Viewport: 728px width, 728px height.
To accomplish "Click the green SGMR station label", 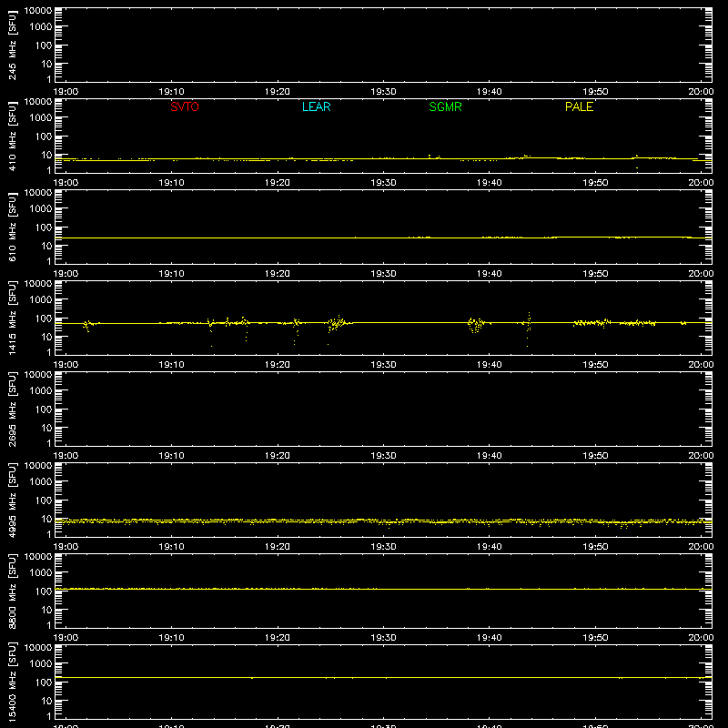I will point(445,106).
